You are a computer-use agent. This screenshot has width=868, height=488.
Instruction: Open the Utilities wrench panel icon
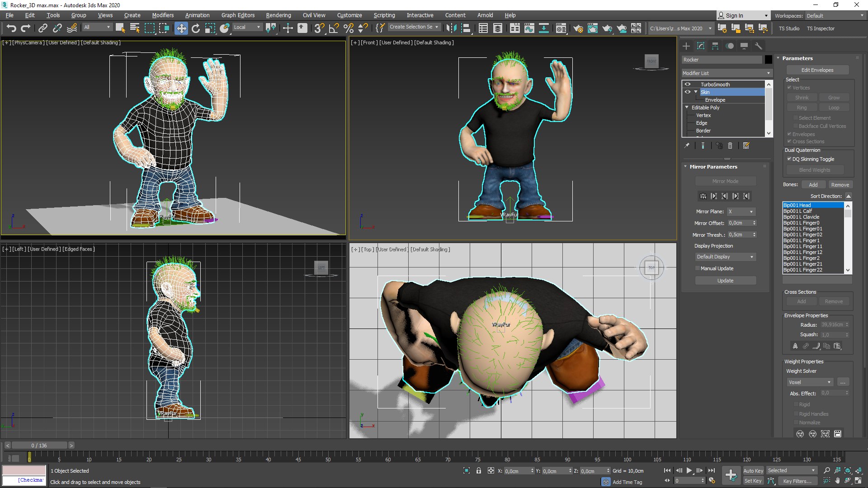point(759,46)
